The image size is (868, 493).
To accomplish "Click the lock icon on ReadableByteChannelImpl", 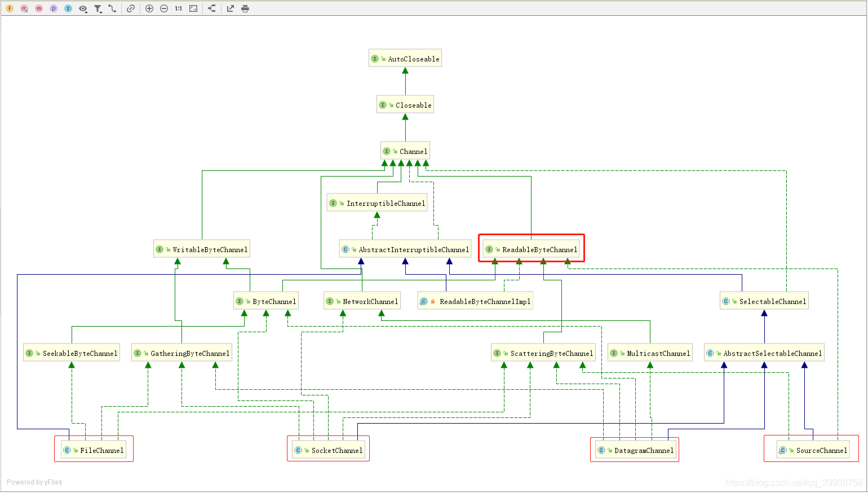I will [433, 301].
